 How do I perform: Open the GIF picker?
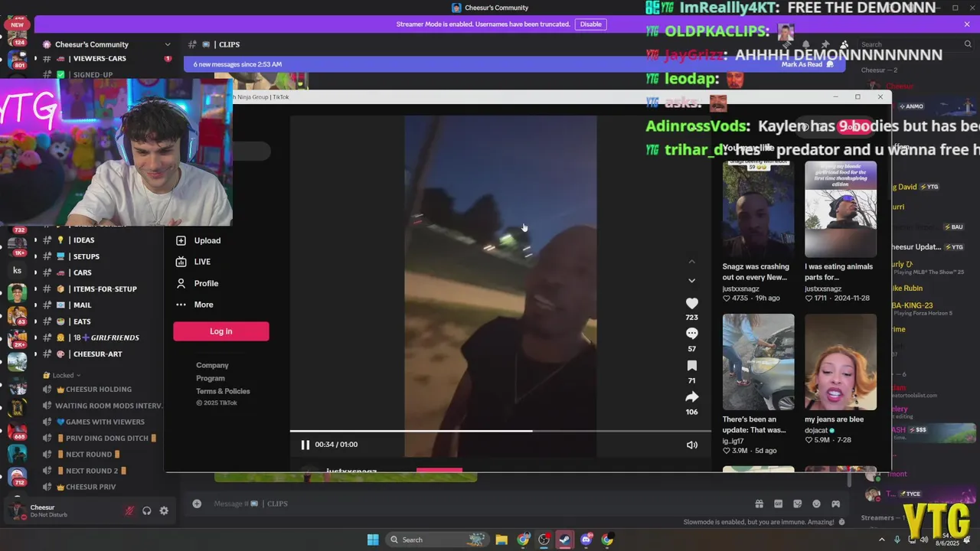pos(778,504)
